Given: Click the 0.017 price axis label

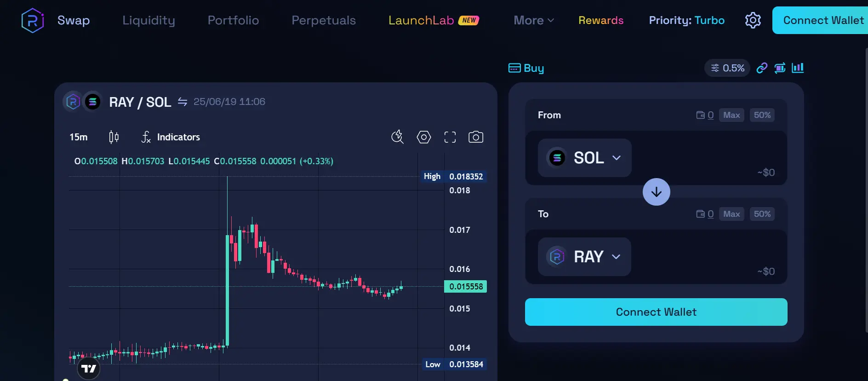Looking at the screenshot, I should click(x=460, y=230).
